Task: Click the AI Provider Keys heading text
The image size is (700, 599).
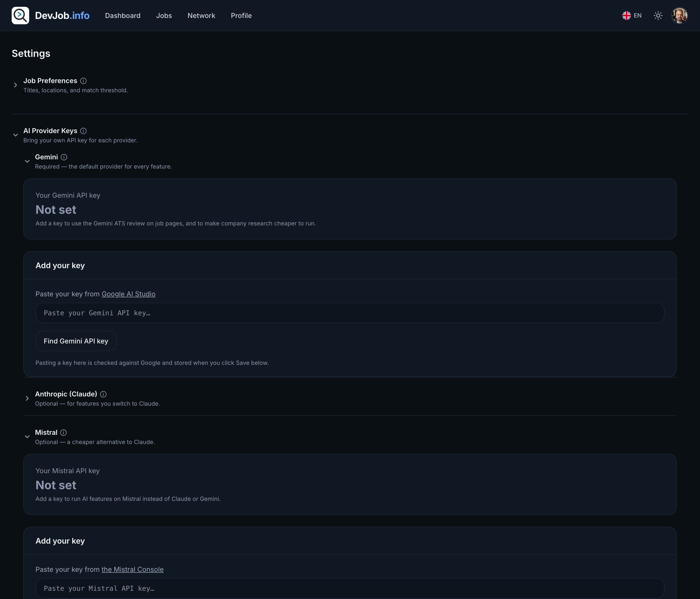Action: click(50, 131)
